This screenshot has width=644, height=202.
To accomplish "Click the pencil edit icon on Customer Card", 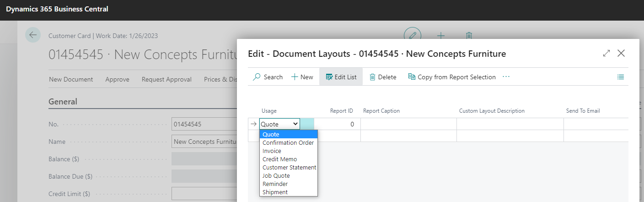I will [413, 35].
